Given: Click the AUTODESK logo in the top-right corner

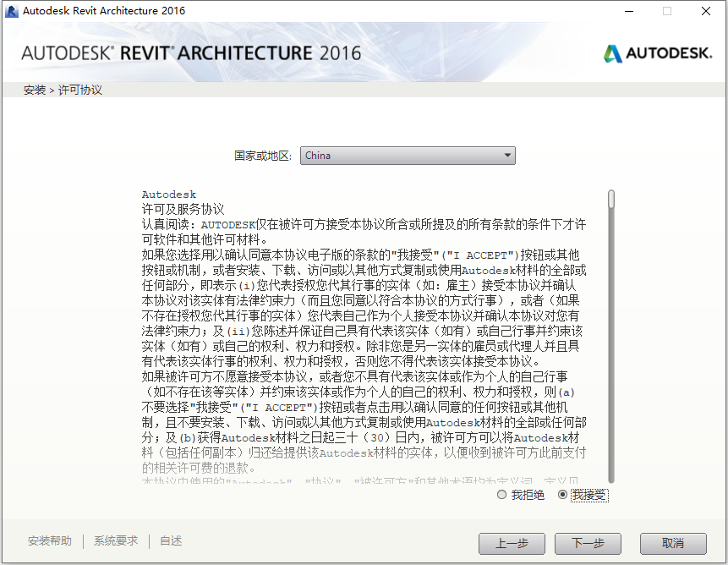Looking at the screenshot, I should [x=658, y=52].
